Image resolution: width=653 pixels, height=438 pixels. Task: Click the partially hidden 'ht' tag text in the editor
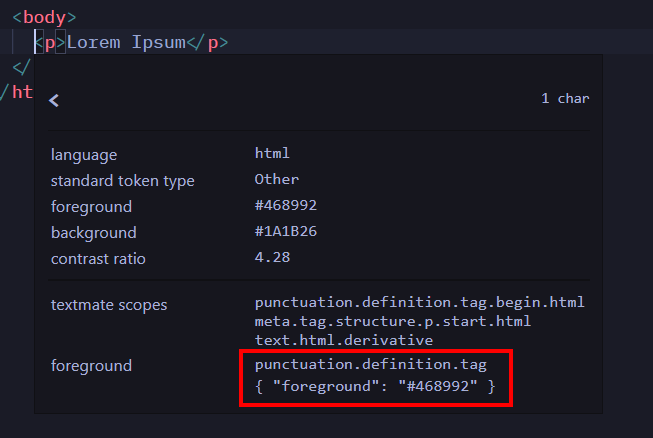(22, 92)
